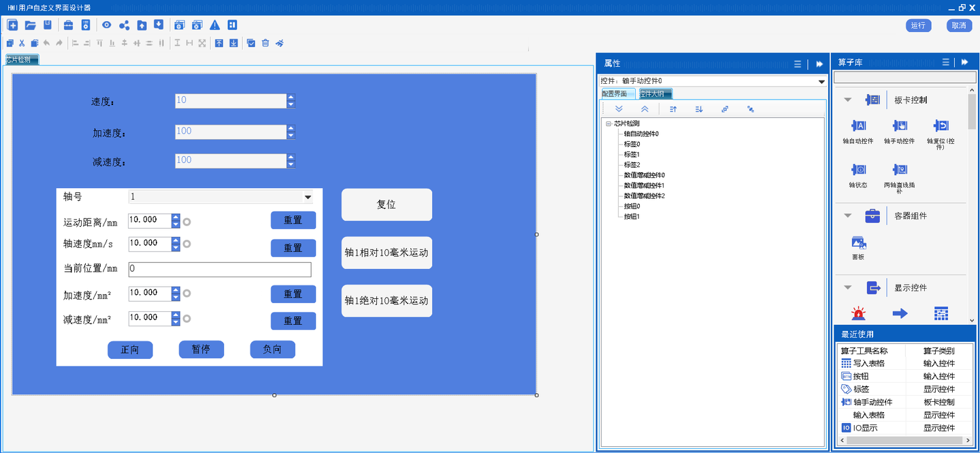Image resolution: width=980 pixels, height=453 pixels.
Task: Open the 轴号 dropdown
Action: 308,198
